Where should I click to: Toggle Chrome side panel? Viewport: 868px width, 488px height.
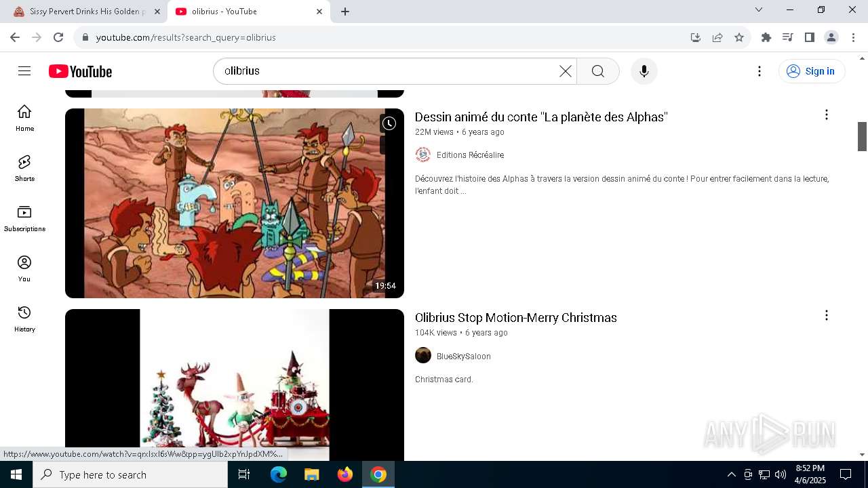(x=810, y=37)
